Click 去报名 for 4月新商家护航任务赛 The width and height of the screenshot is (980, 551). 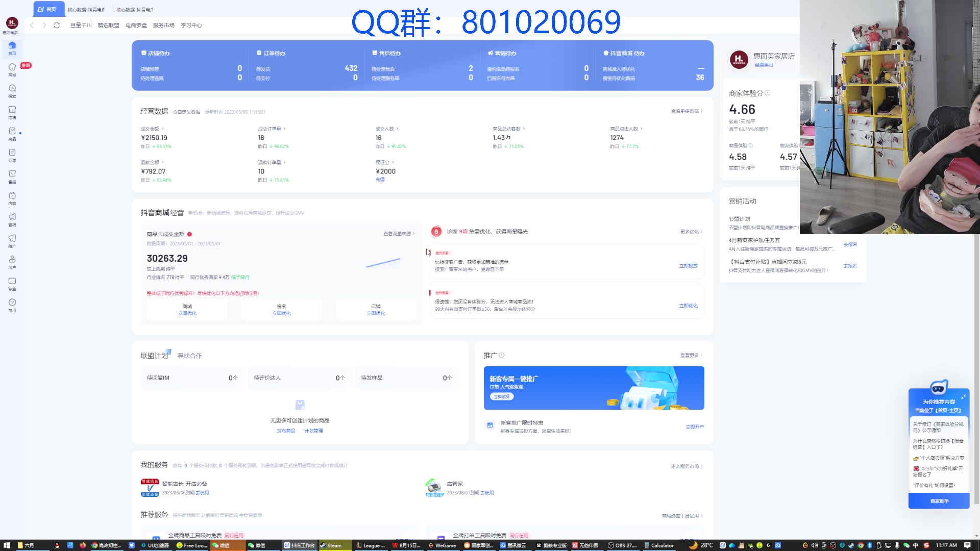[850, 244]
